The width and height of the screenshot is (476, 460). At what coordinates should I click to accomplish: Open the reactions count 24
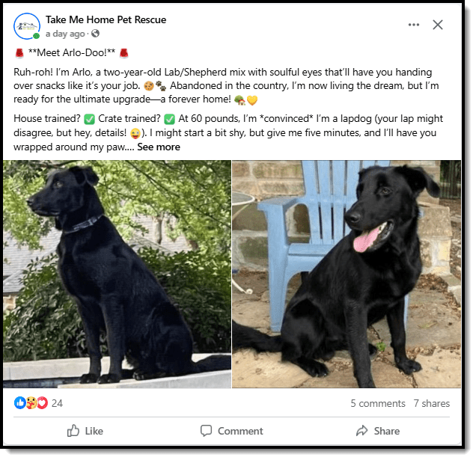click(57, 403)
